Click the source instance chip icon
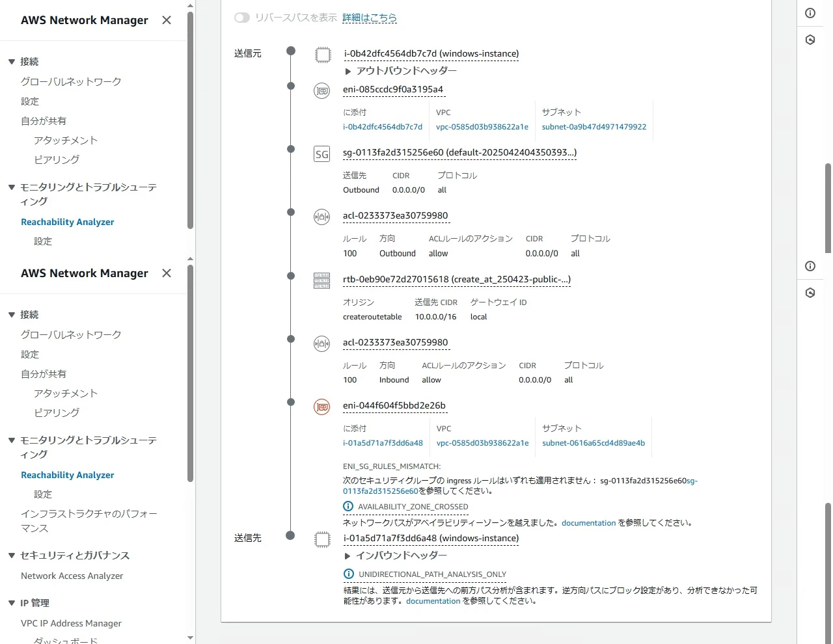Image resolution: width=833 pixels, height=644 pixels. [x=323, y=55]
